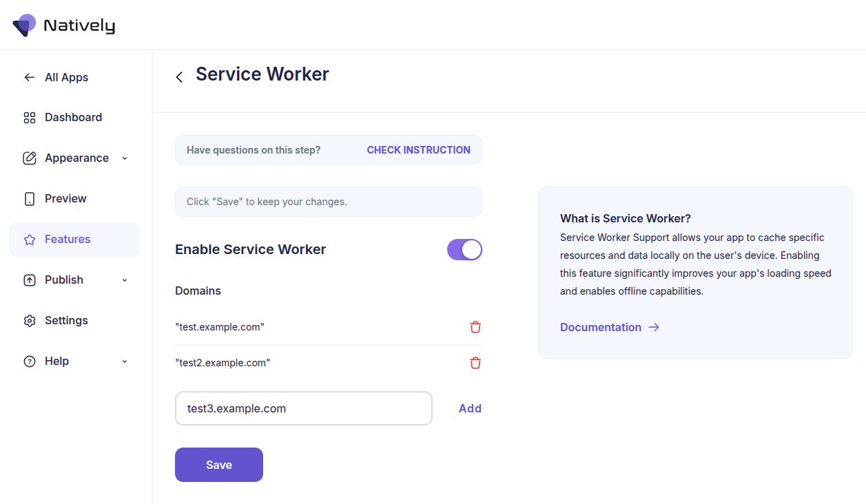Disable the Enable Service Worker toggle

464,249
